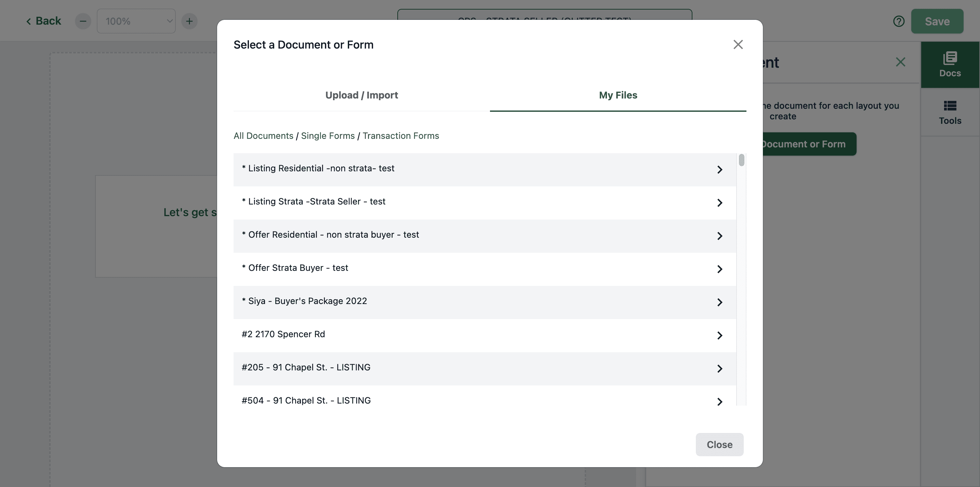The width and height of the screenshot is (980, 487).
Task: Click the Document or Form button in side panel
Action: (x=809, y=144)
